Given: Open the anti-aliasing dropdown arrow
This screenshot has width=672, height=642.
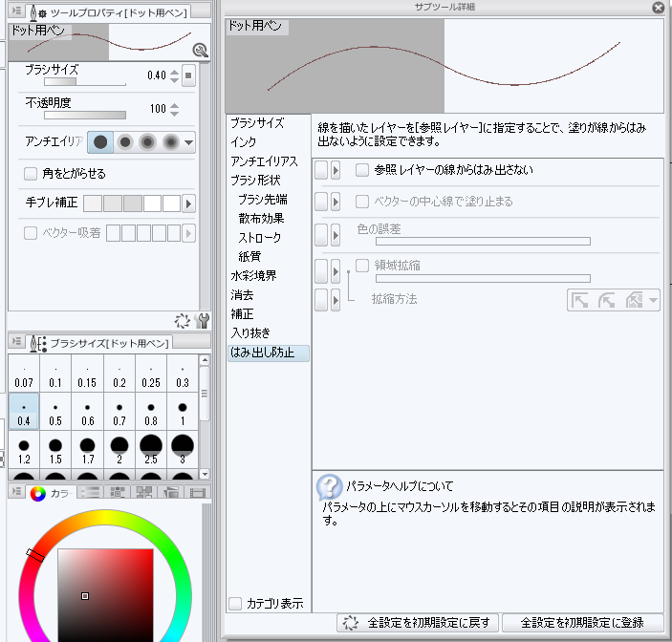Looking at the screenshot, I should pyautogui.click(x=188, y=142).
